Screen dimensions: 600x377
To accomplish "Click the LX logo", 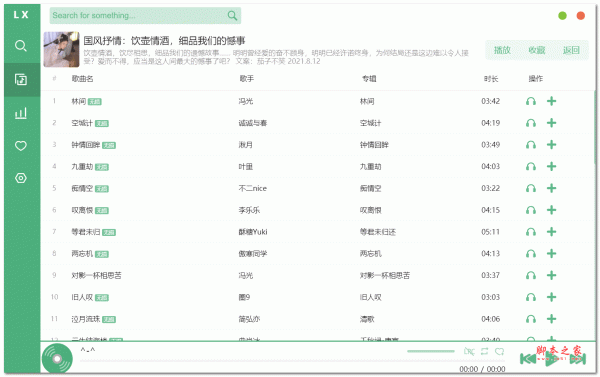I will [x=21, y=15].
